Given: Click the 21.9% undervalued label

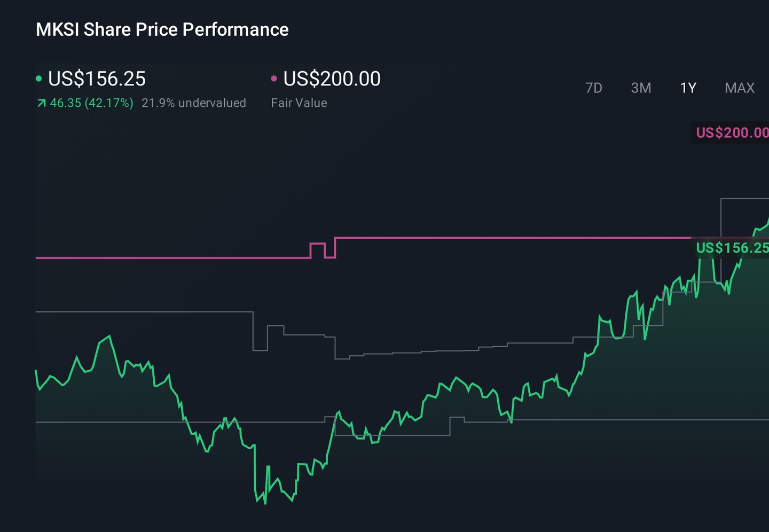Looking at the screenshot, I should (194, 103).
